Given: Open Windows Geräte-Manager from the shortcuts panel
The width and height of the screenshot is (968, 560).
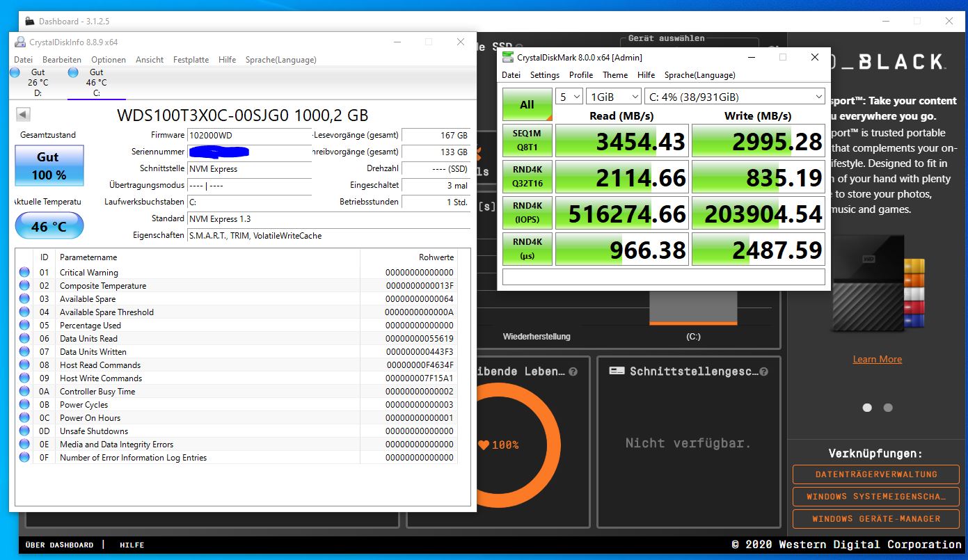Looking at the screenshot, I should click(875, 518).
